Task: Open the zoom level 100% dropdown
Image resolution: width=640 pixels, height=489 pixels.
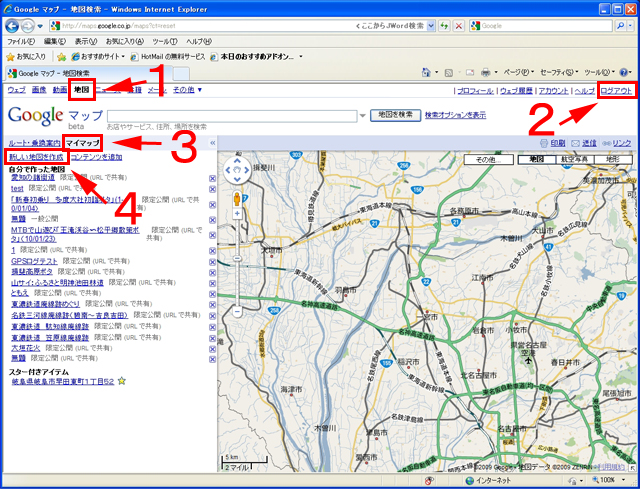Action: point(623,480)
